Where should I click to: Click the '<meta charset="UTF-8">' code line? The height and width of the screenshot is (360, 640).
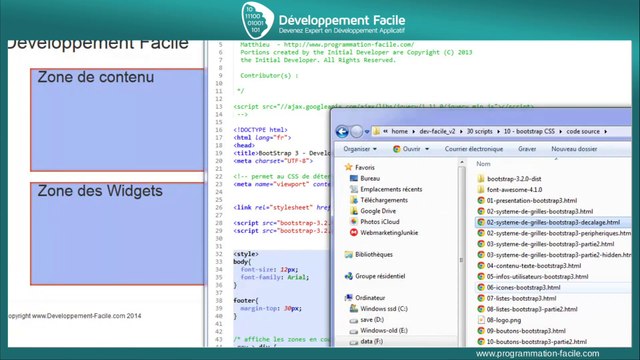tap(273, 161)
